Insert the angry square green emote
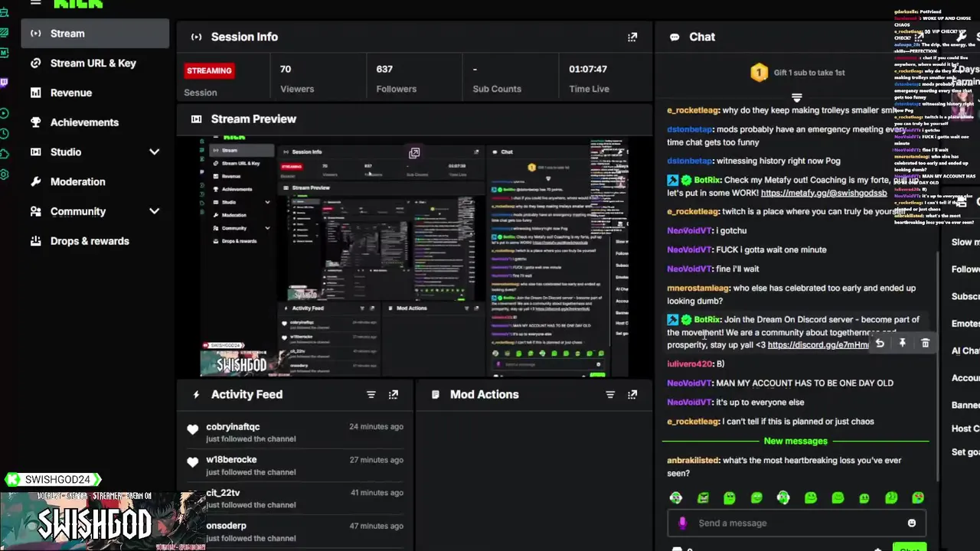Viewport: 980px width, 551px height. (703, 497)
